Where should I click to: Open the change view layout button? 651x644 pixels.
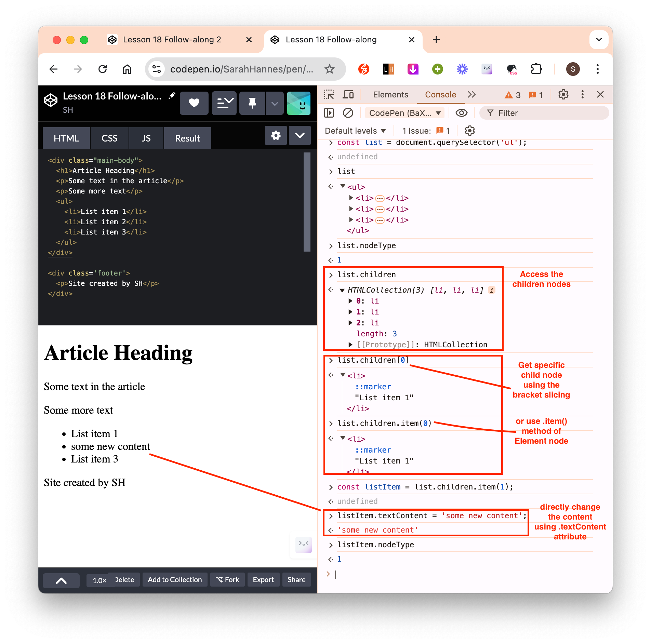coord(224,103)
